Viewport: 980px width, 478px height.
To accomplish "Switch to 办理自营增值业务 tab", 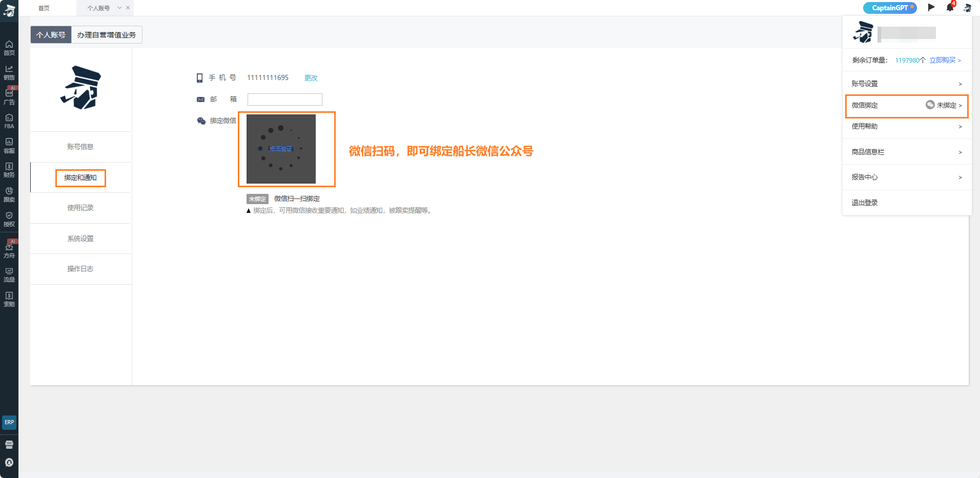I will coord(107,35).
